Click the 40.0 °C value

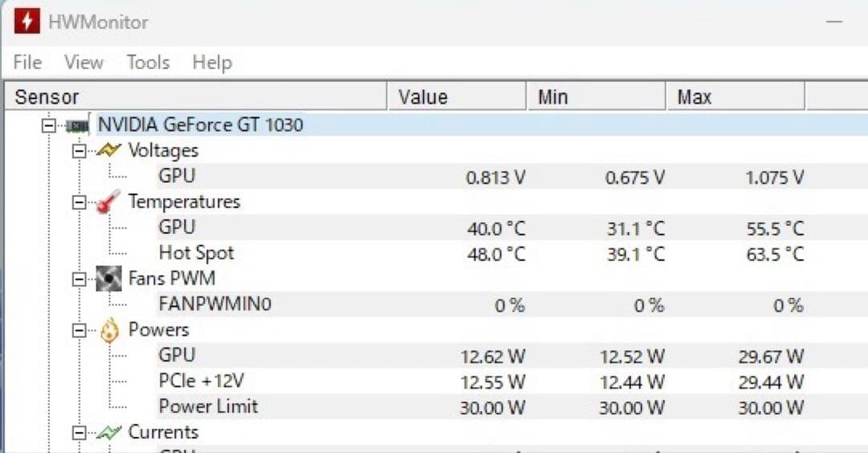tap(497, 228)
